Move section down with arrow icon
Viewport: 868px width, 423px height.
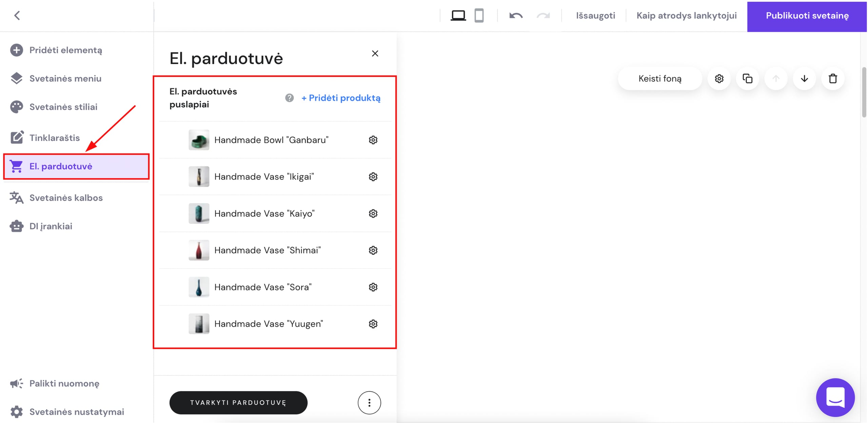tap(804, 79)
